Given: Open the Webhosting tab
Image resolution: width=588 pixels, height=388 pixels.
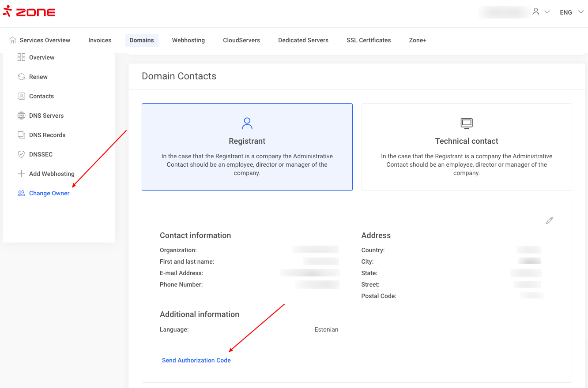Looking at the screenshot, I should point(188,40).
